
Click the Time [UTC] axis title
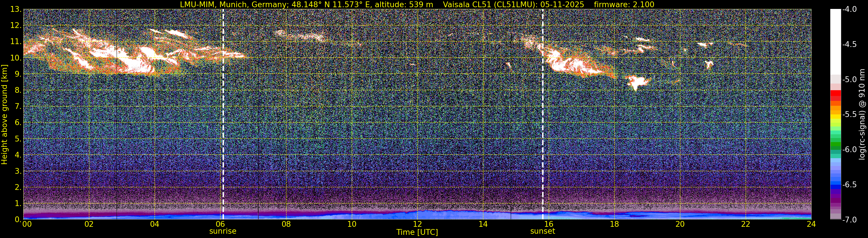click(417, 232)
